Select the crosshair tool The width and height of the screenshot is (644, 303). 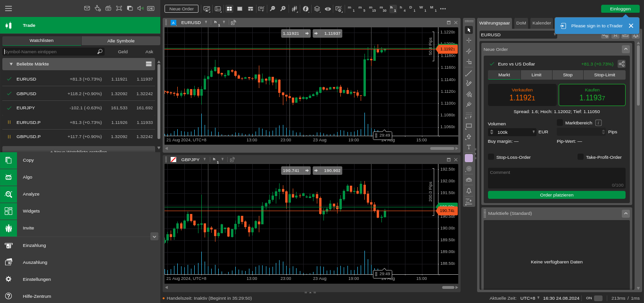[x=469, y=41]
